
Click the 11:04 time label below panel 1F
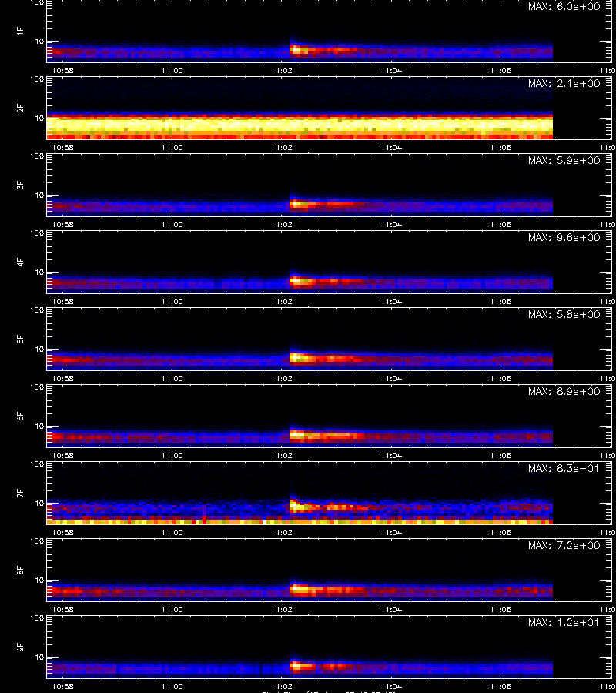click(391, 70)
